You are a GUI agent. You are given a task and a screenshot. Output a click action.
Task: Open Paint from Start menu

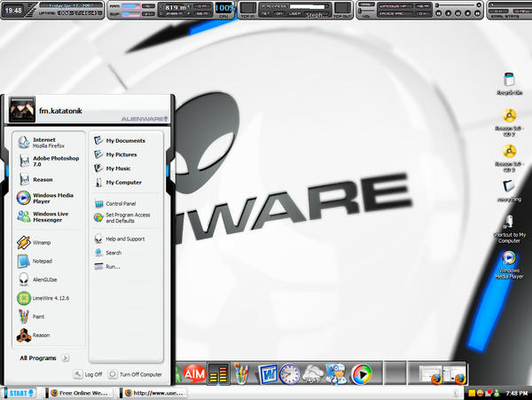pyautogui.click(x=30, y=317)
